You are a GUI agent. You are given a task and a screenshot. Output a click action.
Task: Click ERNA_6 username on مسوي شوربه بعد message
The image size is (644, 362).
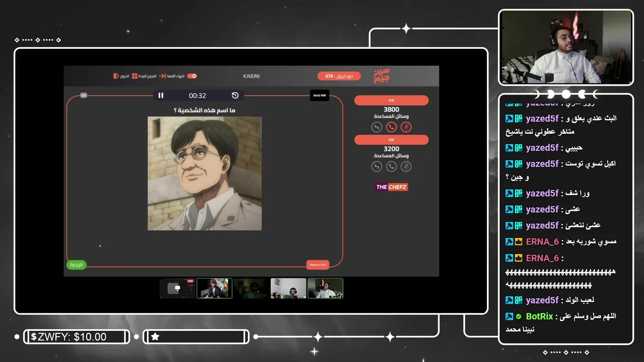pyautogui.click(x=542, y=242)
